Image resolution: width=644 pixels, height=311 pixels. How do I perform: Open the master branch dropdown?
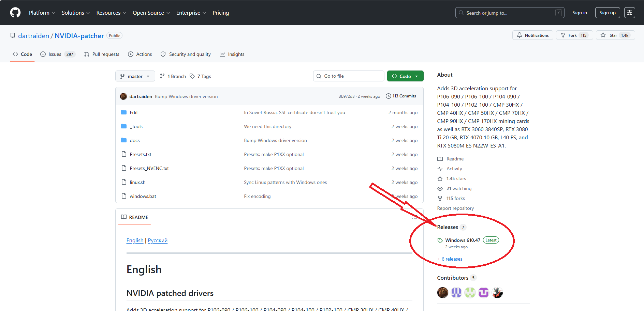pyautogui.click(x=135, y=76)
